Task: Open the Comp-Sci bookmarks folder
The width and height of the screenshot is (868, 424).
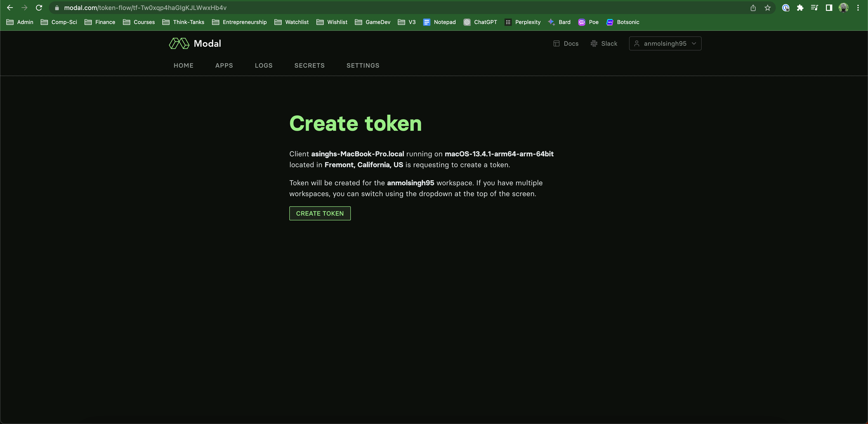Action: coord(59,22)
